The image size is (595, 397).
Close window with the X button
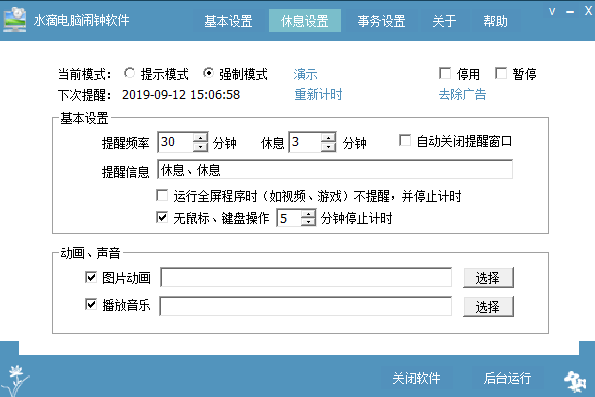[588, 11]
